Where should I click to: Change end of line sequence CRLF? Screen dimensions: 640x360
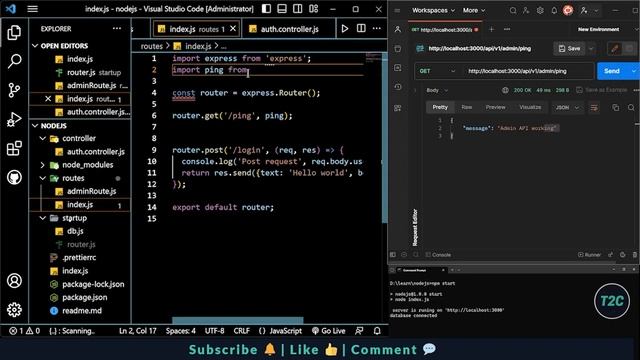pos(241,331)
